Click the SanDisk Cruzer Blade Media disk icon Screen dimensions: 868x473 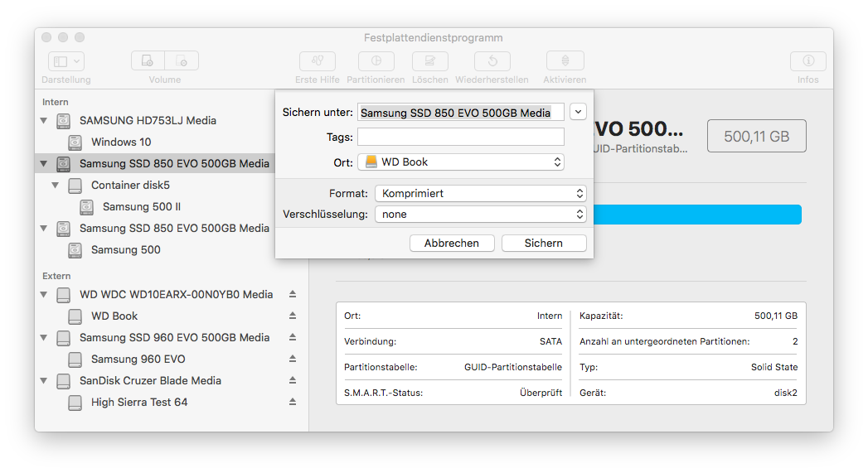tap(64, 380)
